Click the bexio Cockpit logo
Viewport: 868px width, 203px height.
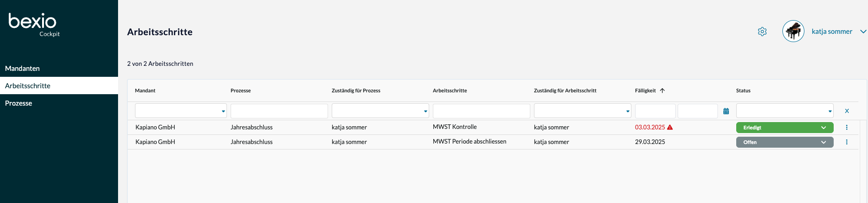click(33, 24)
